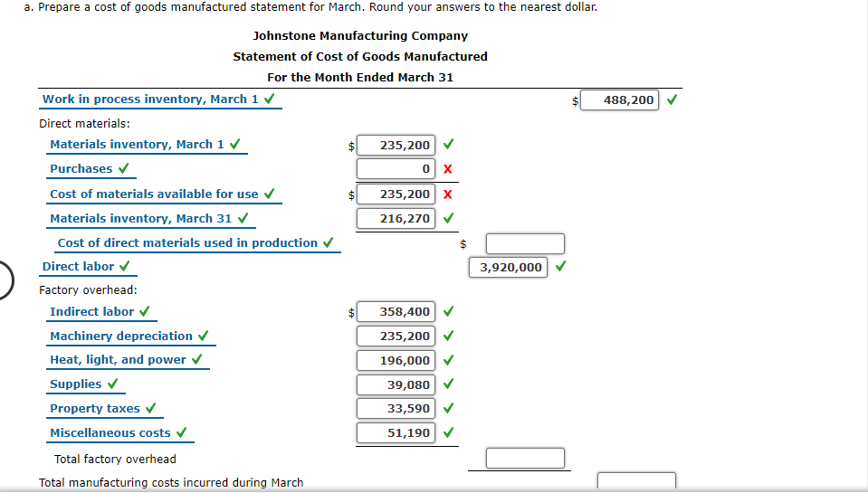868x493 pixels.
Task: Click the empty Cost of direct materials used field
Action: 525,244
